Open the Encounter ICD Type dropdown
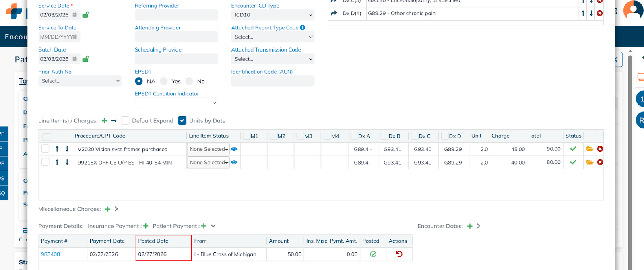This screenshot has width=644, height=270. [x=272, y=15]
